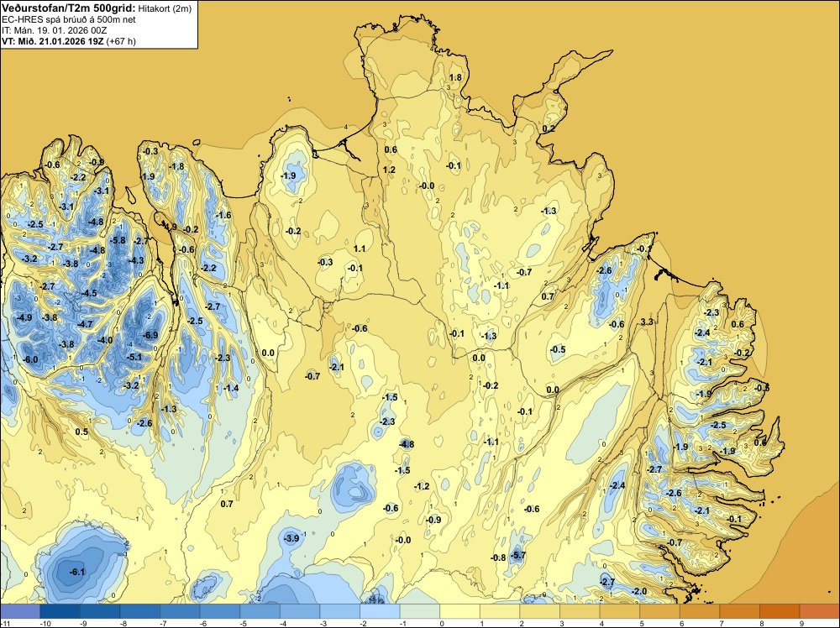
Task: Click the -4.5 temperature value
Action: point(90,293)
